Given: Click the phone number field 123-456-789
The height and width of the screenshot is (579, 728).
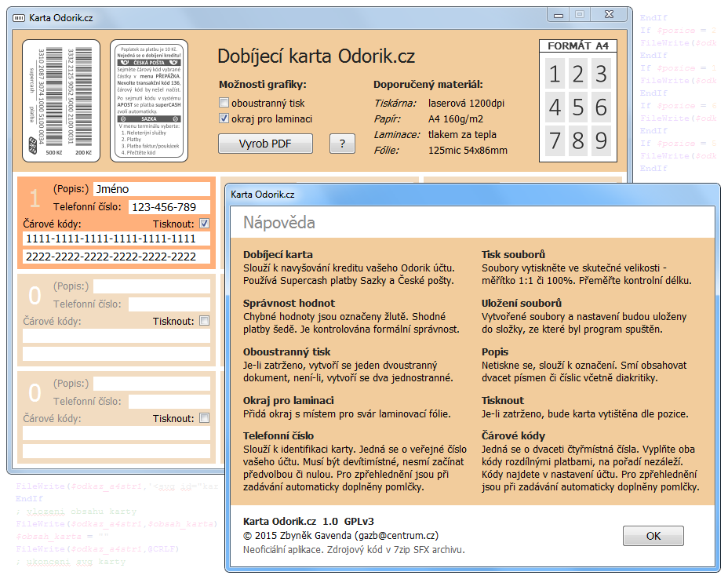Looking at the screenshot, I should pyautogui.click(x=169, y=207).
